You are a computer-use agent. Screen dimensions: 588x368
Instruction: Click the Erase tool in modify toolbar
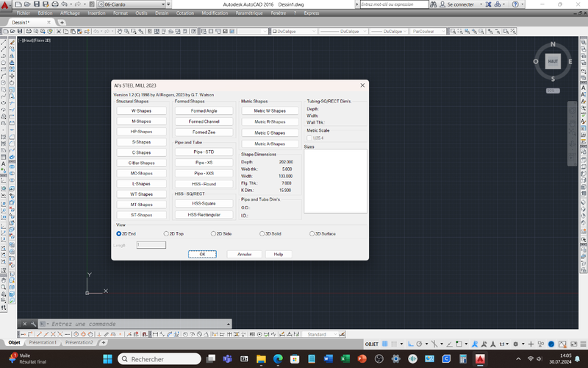coord(12,43)
